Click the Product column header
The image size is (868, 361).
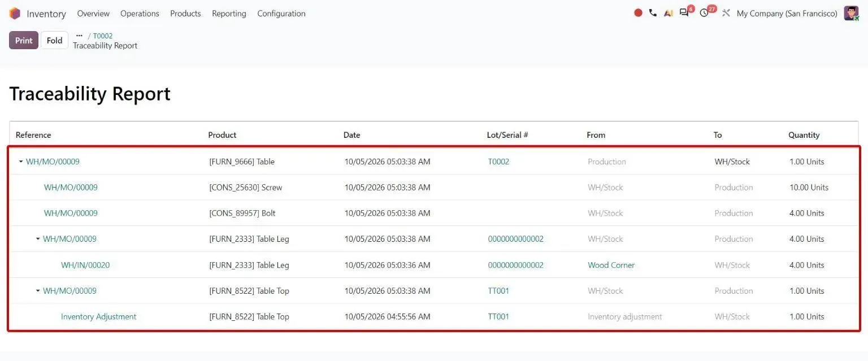(222, 135)
